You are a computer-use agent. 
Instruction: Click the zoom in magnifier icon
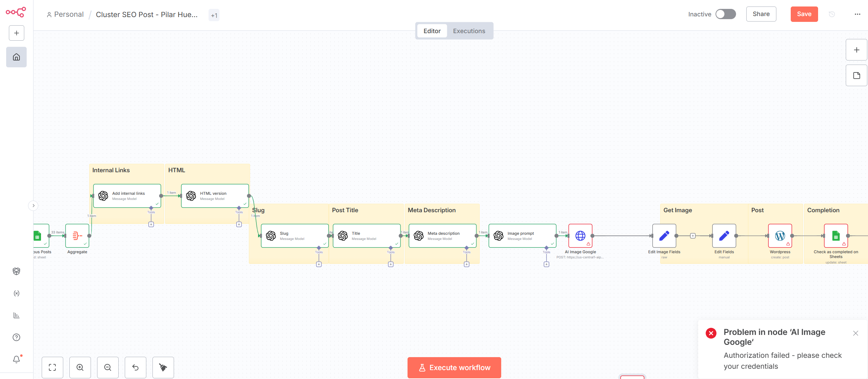point(80,367)
